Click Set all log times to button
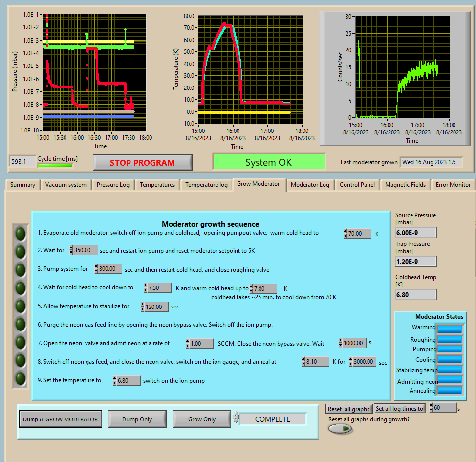The image size is (476, 462). pos(399,409)
